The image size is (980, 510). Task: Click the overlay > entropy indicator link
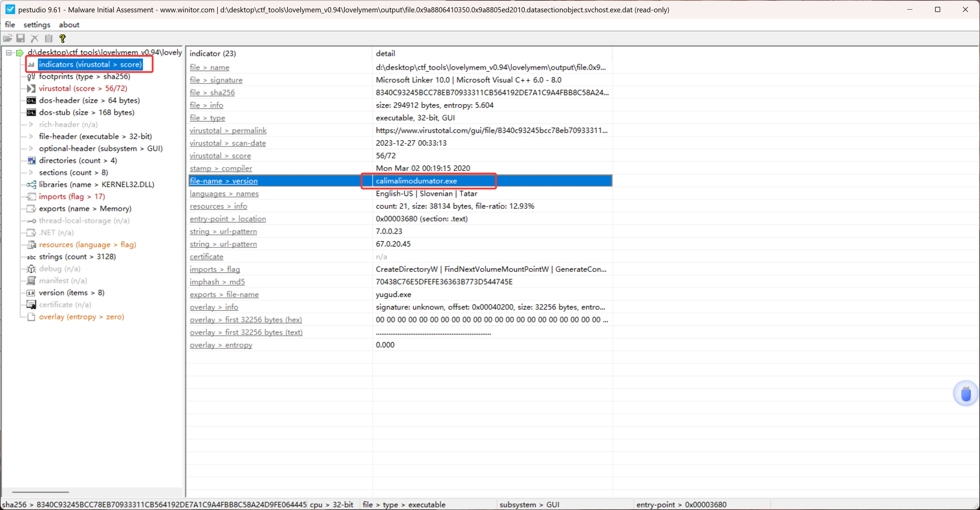click(221, 345)
